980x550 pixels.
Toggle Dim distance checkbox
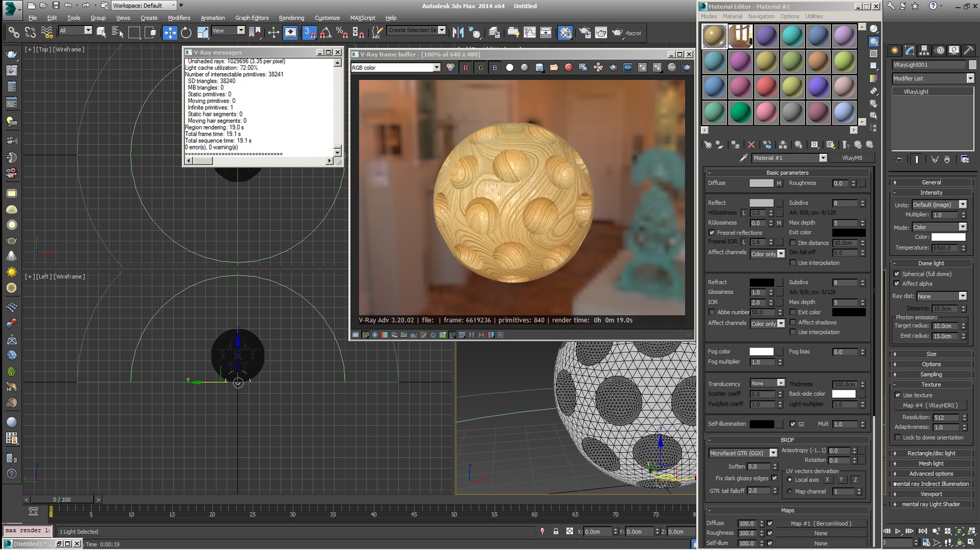tap(792, 243)
